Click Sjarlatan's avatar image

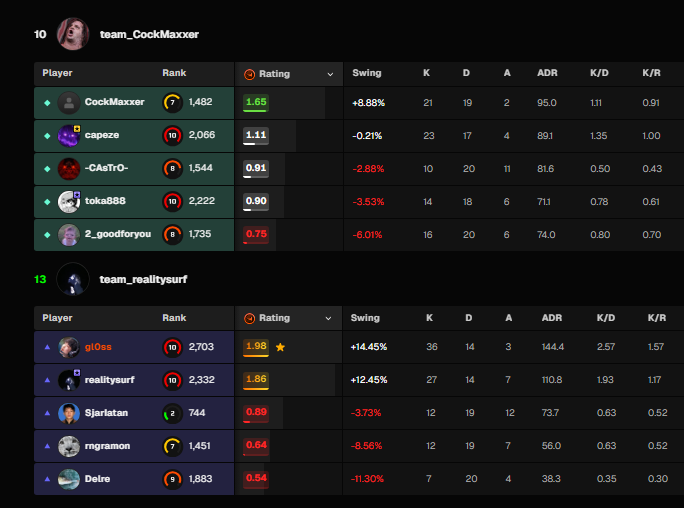(x=69, y=413)
